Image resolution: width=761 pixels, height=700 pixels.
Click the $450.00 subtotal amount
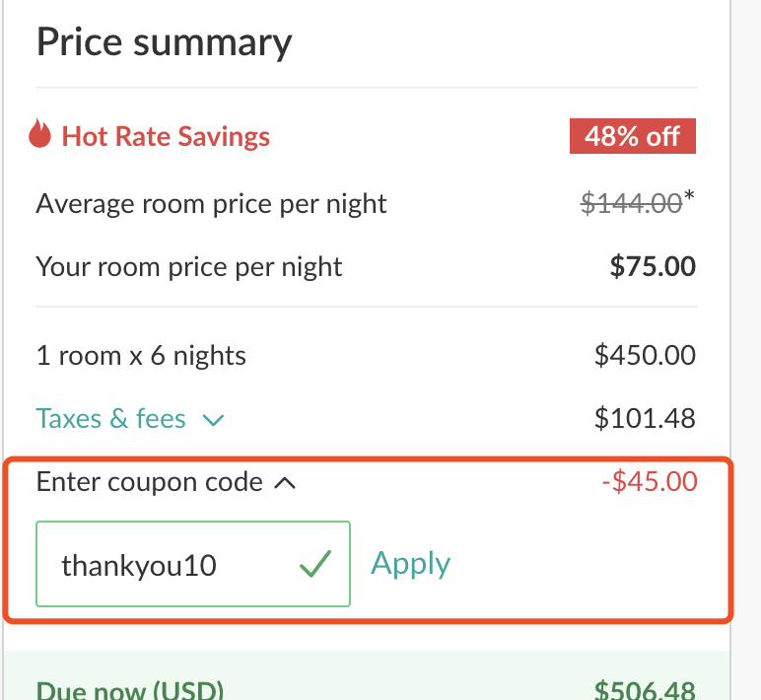[x=645, y=355]
